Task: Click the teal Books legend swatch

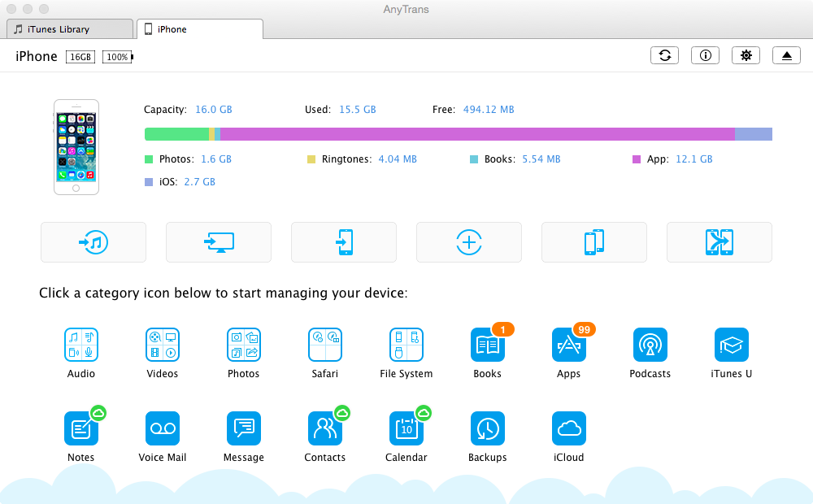Action: pyautogui.click(x=474, y=159)
